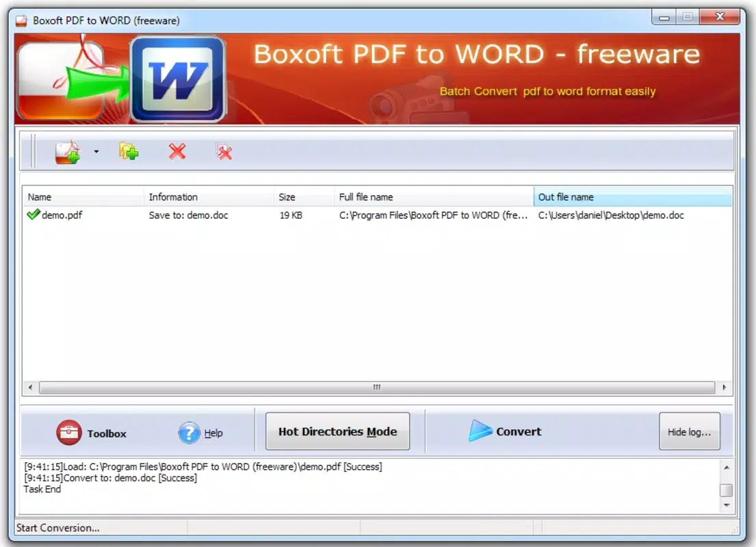Image resolution: width=756 pixels, height=547 pixels.
Task: Click the file list left scroll arrow
Action: coord(30,388)
